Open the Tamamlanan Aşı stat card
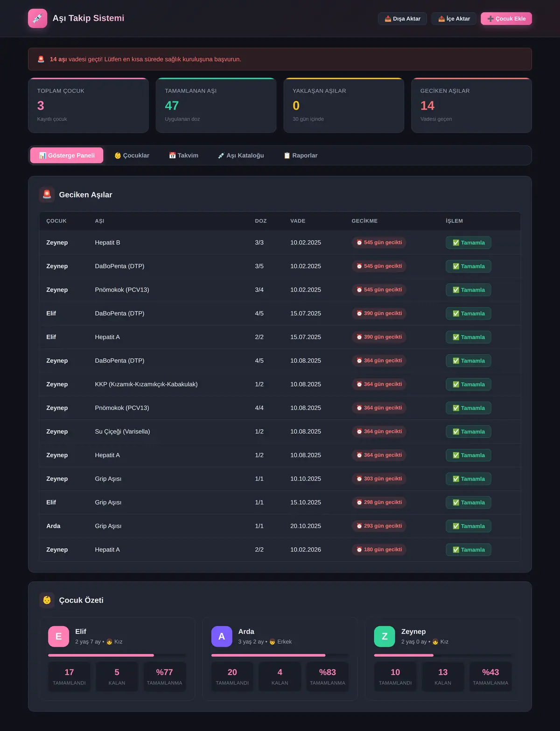 click(216, 105)
